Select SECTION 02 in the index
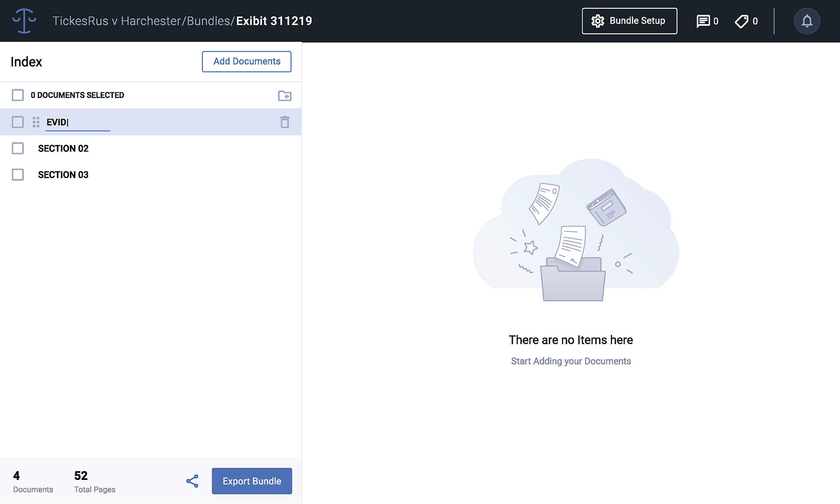Image resolution: width=840 pixels, height=504 pixels. (63, 148)
